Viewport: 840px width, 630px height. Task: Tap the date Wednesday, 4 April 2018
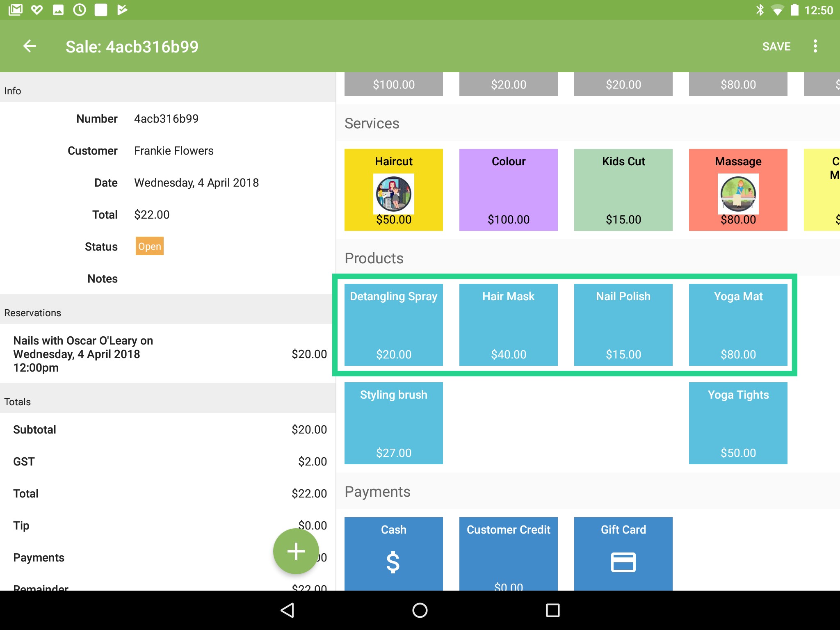tap(196, 183)
